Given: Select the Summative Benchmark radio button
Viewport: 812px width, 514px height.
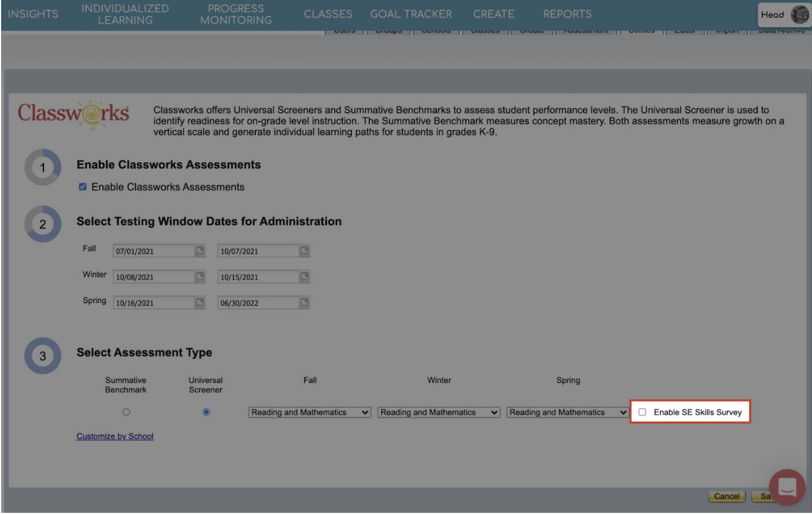Looking at the screenshot, I should (126, 412).
